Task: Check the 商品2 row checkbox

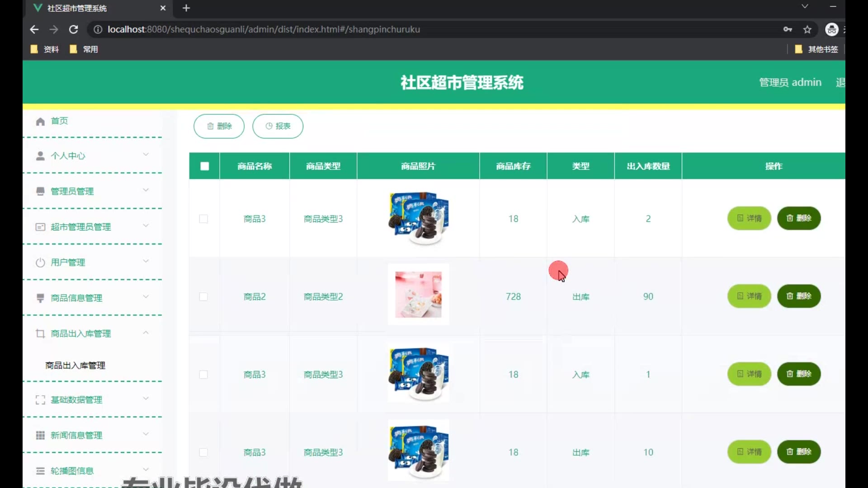Action: pyautogui.click(x=203, y=297)
